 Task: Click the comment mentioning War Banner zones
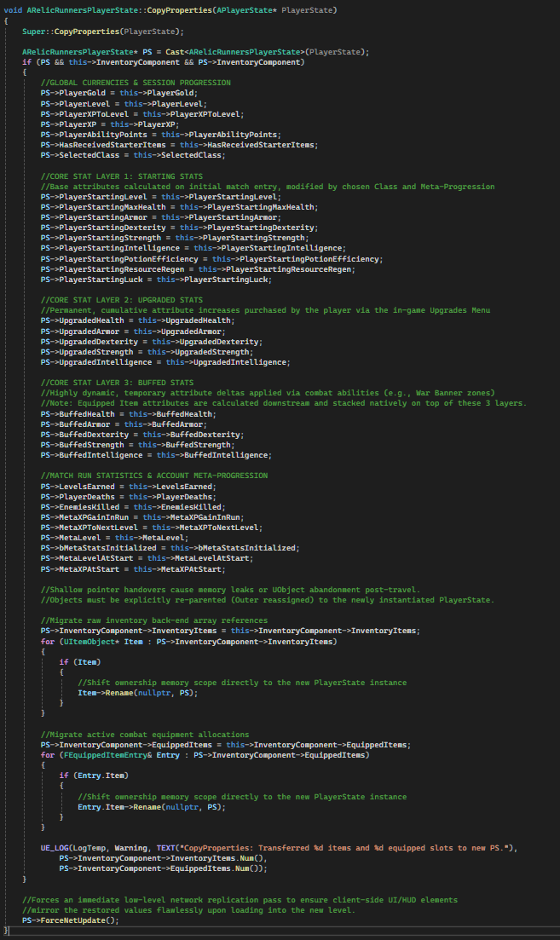coord(268,393)
